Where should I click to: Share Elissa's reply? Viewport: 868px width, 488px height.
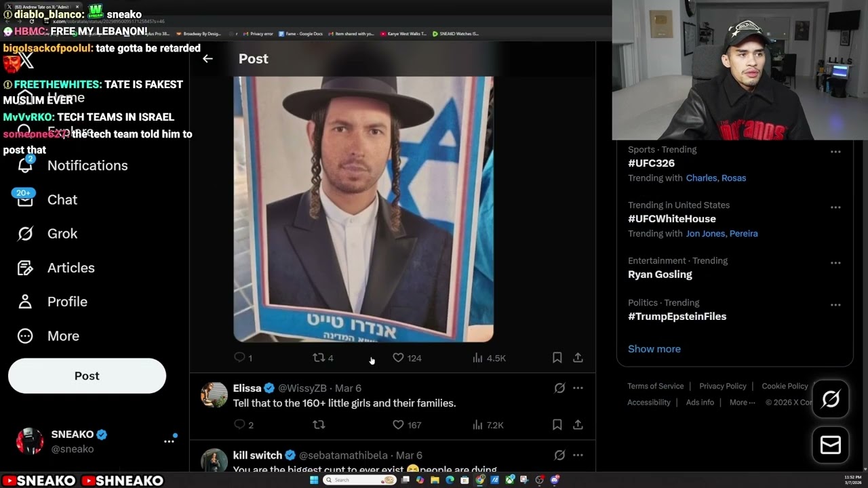coord(578,424)
